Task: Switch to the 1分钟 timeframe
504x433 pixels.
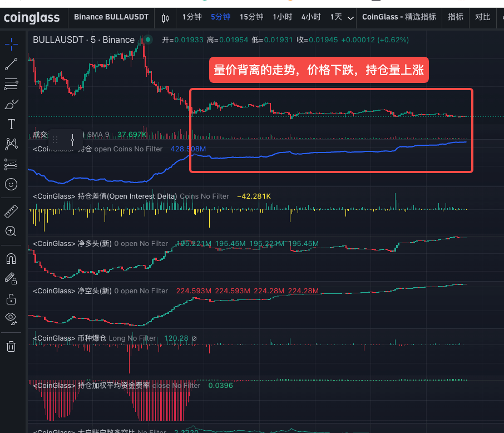Action: coord(192,17)
